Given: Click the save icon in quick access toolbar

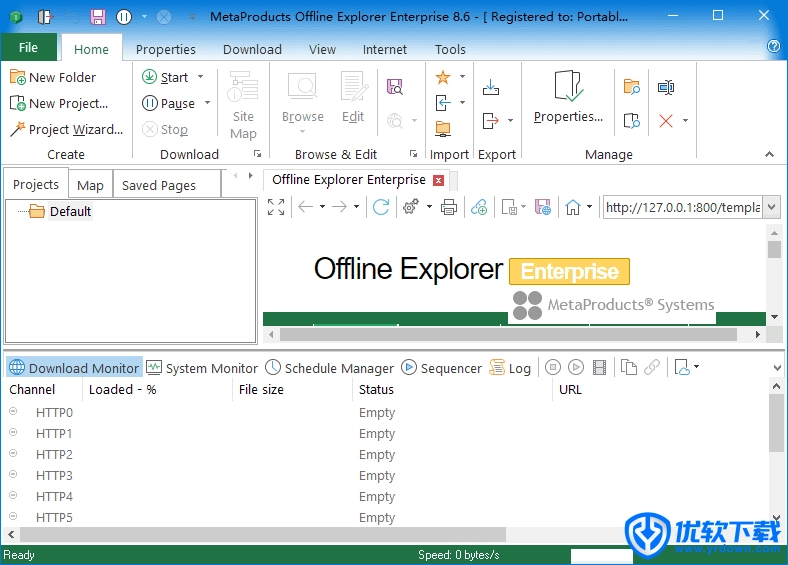Looking at the screenshot, I should [x=98, y=17].
